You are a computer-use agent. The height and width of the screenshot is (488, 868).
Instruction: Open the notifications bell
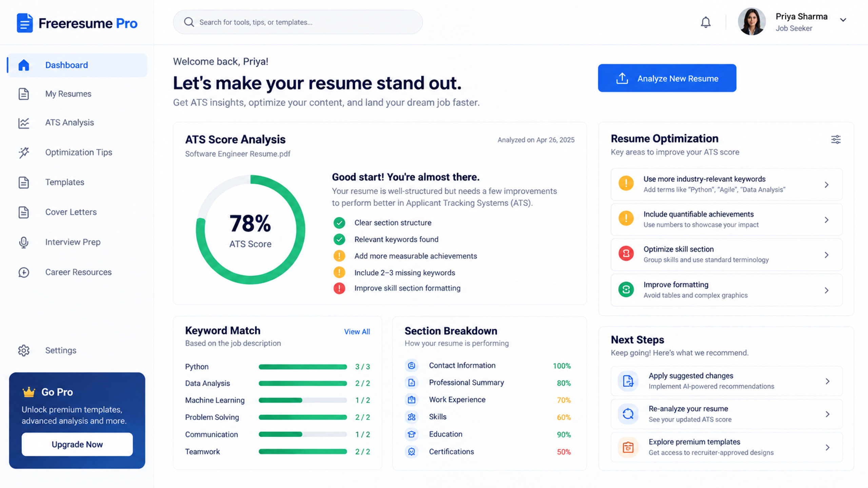(x=706, y=22)
